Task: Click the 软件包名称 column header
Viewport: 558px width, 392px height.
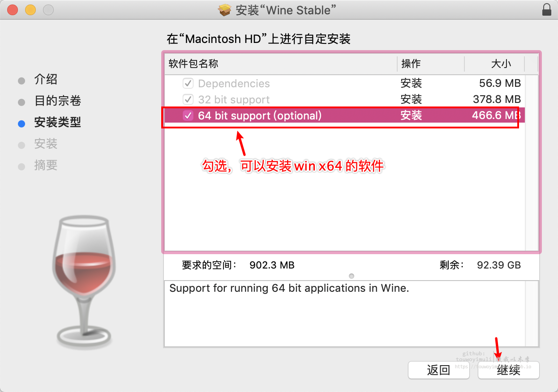Action: pyautogui.click(x=280, y=64)
